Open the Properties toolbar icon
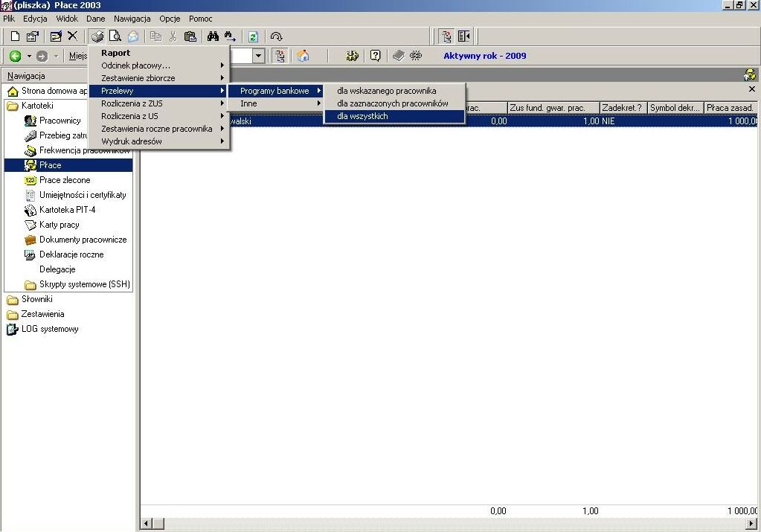The image size is (761, 532). click(33, 36)
